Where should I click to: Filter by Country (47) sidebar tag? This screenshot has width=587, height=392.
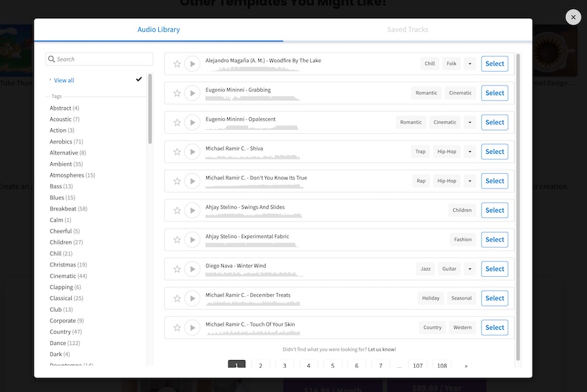(x=66, y=332)
